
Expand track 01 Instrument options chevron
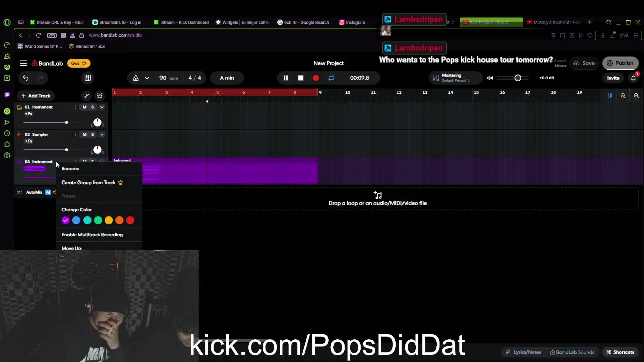tap(101, 107)
